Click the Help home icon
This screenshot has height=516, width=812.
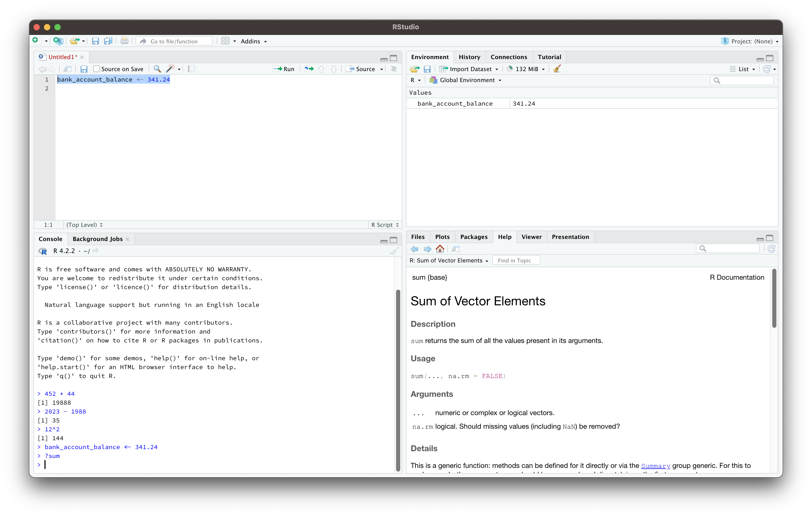click(440, 249)
